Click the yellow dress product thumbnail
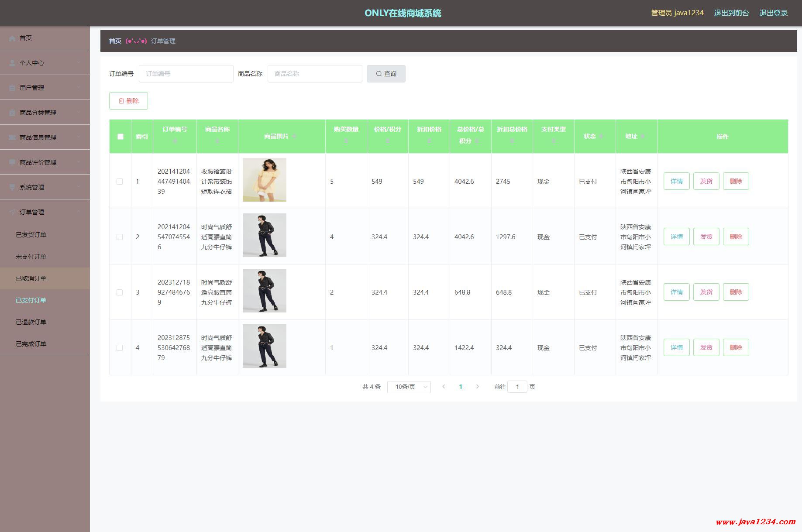This screenshot has width=802, height=532. 265,180
